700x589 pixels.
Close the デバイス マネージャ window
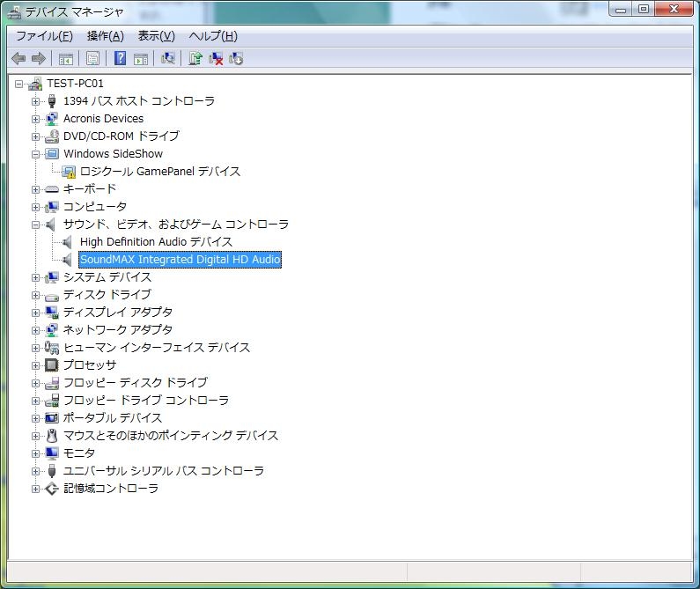tap(674, 9)
